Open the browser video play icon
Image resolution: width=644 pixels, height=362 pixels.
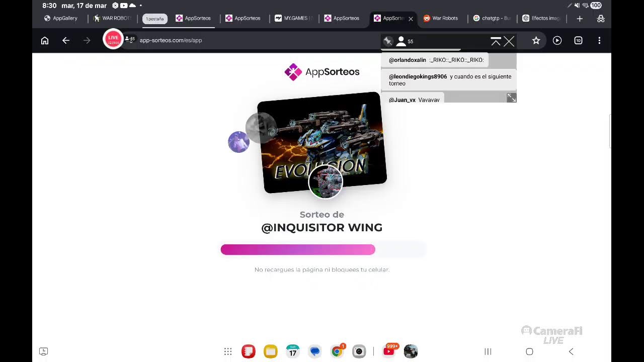[x=557, y=41]
